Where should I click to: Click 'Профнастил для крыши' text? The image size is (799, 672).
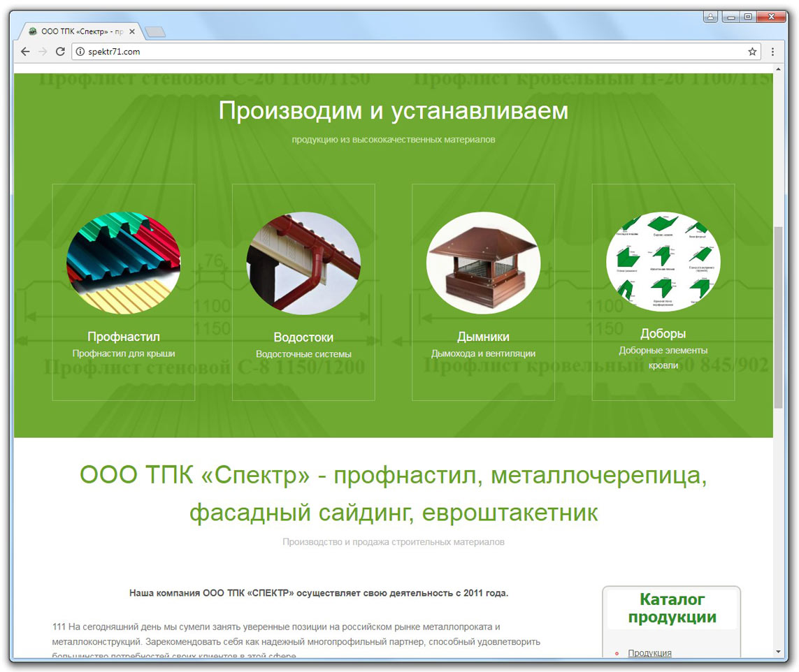(123, 353)
